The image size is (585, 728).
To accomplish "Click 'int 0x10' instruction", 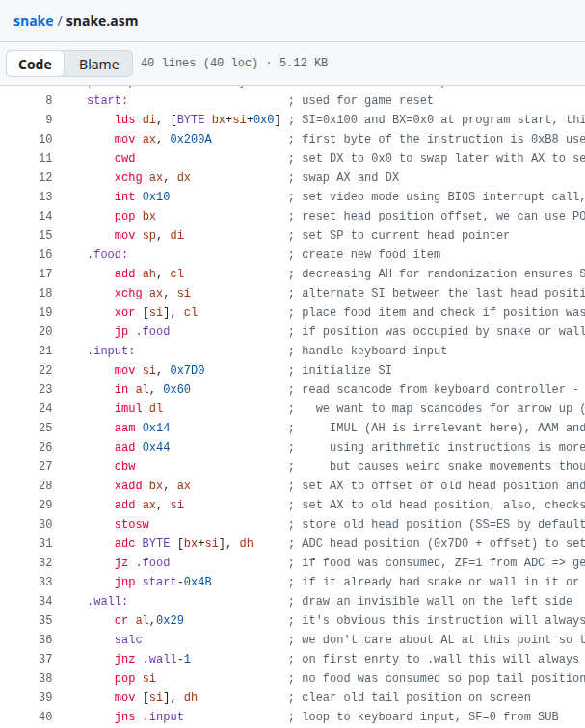I will tap(143, 196).
